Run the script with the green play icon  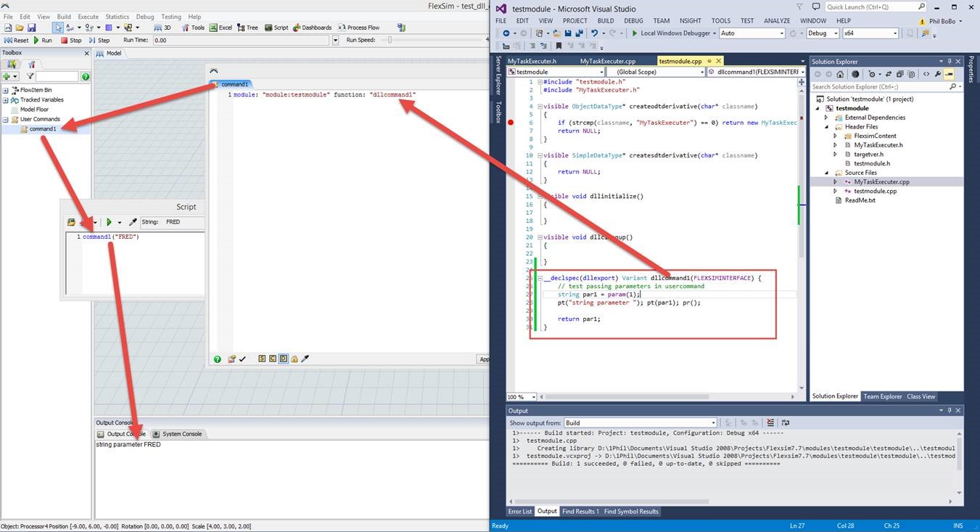(109, 222)
